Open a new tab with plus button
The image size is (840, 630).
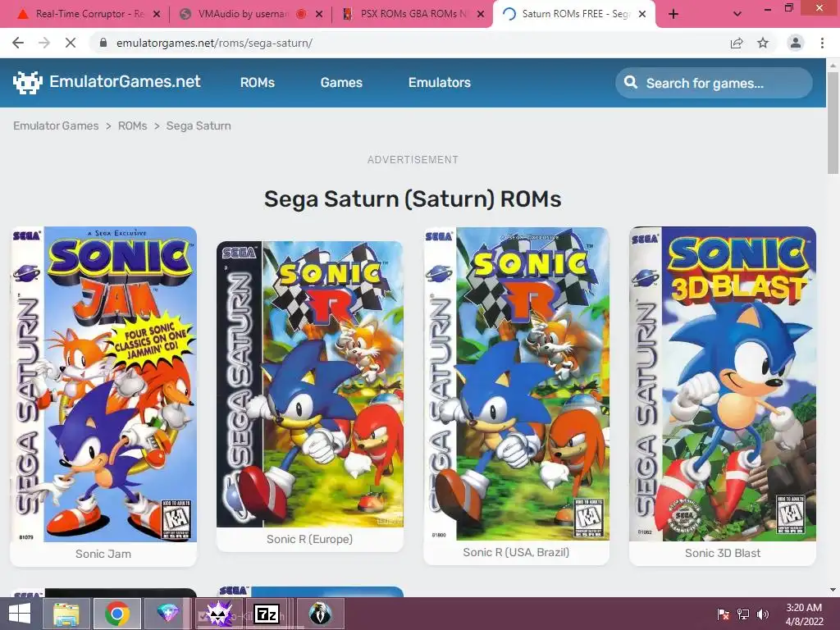point(673,14)
